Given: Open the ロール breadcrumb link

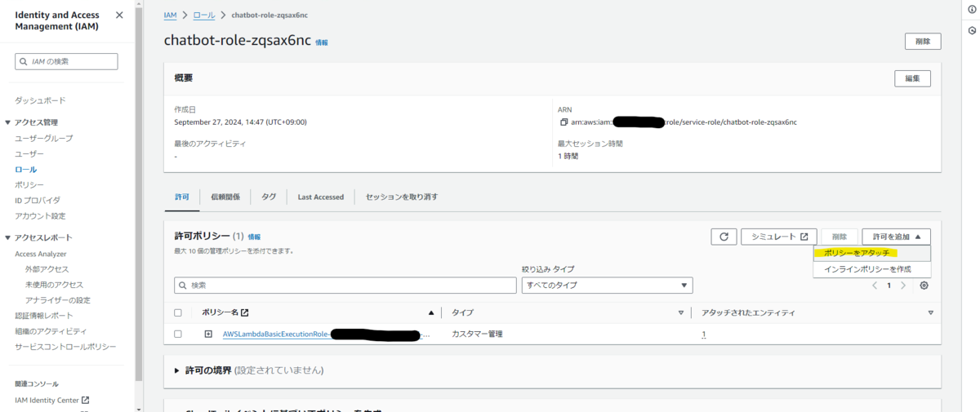Looking at the screenshot, I should click(205, 16).
